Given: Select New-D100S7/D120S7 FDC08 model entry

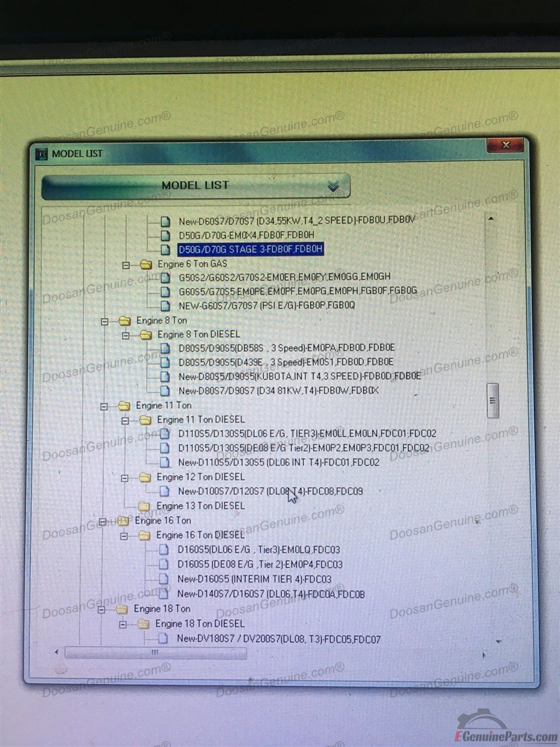Looking at the screenshot, I should point(270,491).
